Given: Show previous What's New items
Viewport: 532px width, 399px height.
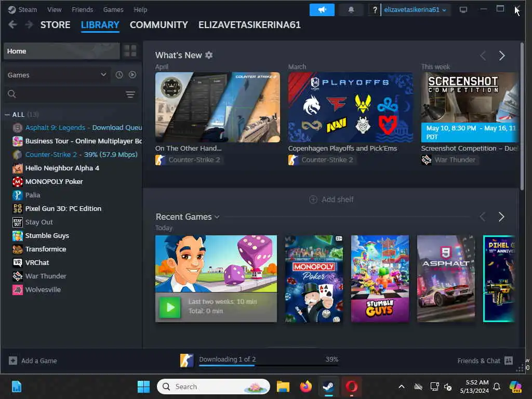Looking at the screenshot, I should pyautogui.click(x=483, y=55).
